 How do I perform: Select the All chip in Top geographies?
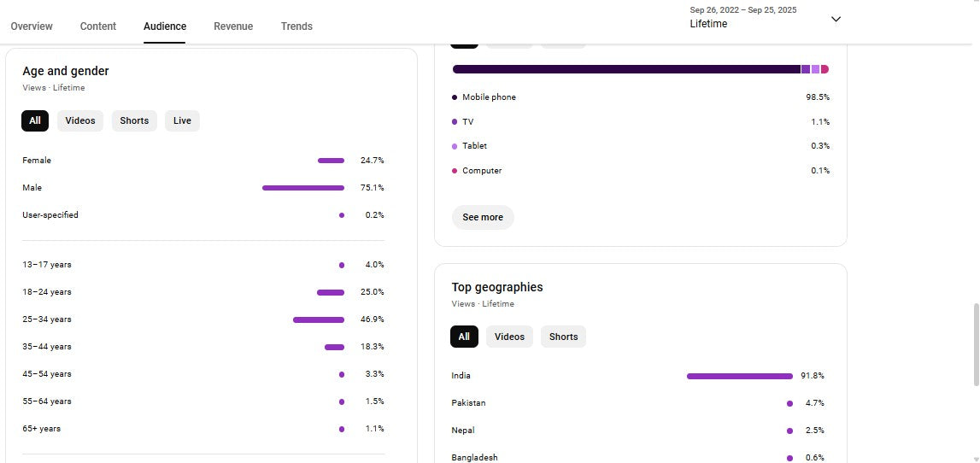coord(464,337)
